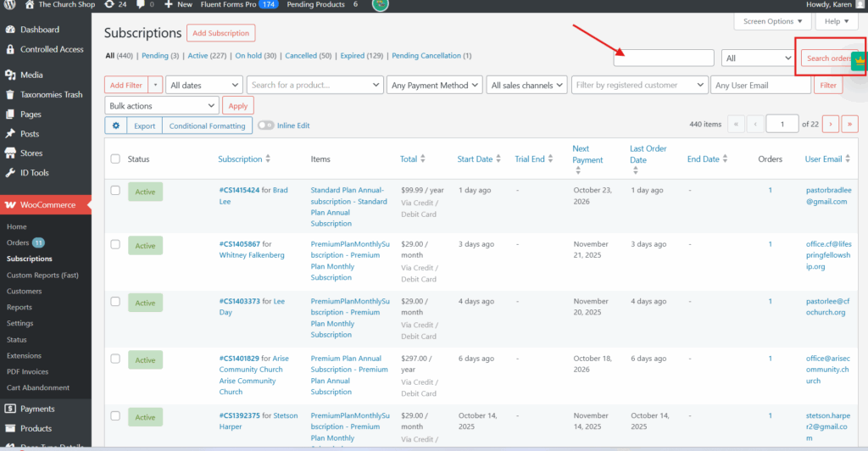Viewport: 868px width, 451px height.
Task: Filter by the Active status tab
Action: [x=198, y=56]
